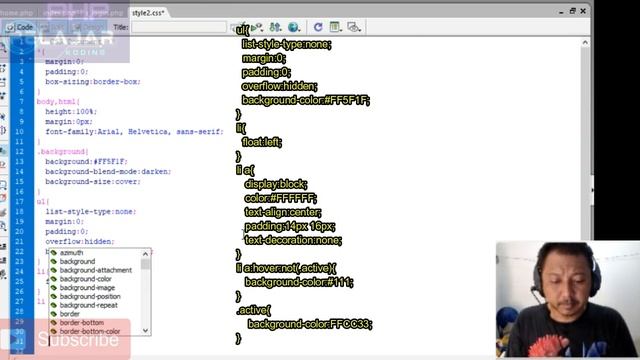Click the 'background-size:cover;' line
This screenshot has width=640, height=360.
tap(93, 182)
